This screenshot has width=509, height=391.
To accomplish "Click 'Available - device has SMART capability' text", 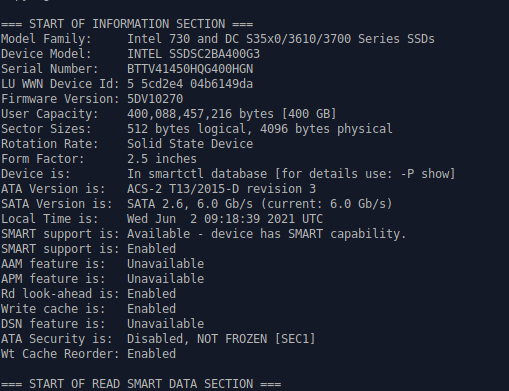I will coord(267,234).
